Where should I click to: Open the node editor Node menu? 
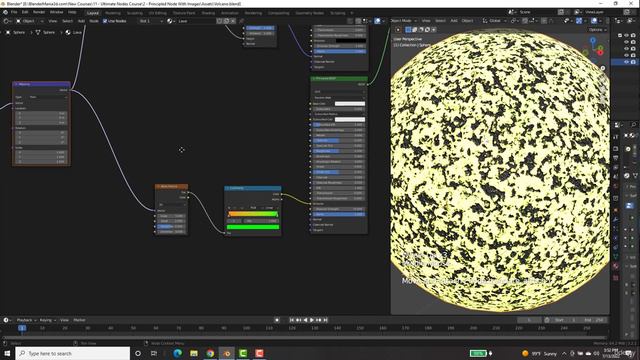[x=94, y=21]
